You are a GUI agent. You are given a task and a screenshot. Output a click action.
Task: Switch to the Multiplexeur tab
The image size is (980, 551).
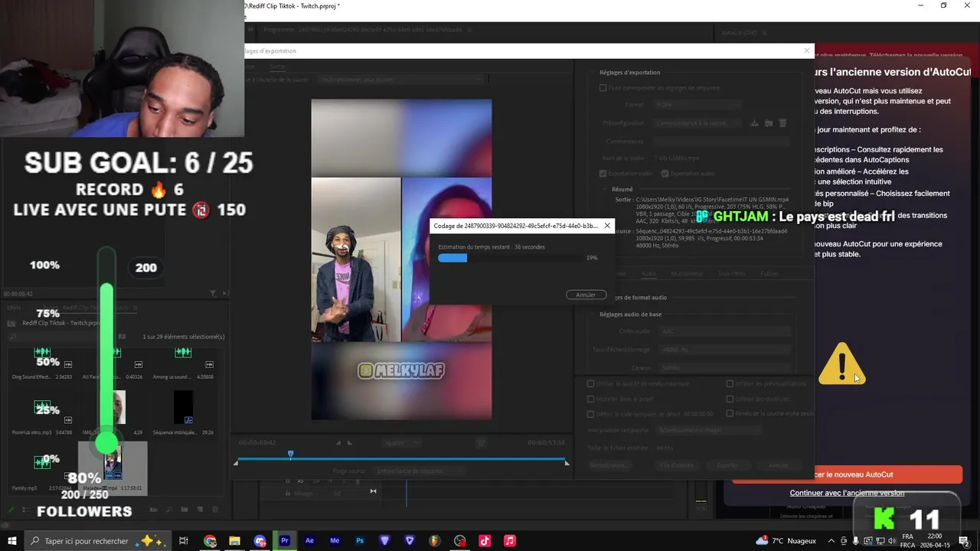[x=687, y=273]
